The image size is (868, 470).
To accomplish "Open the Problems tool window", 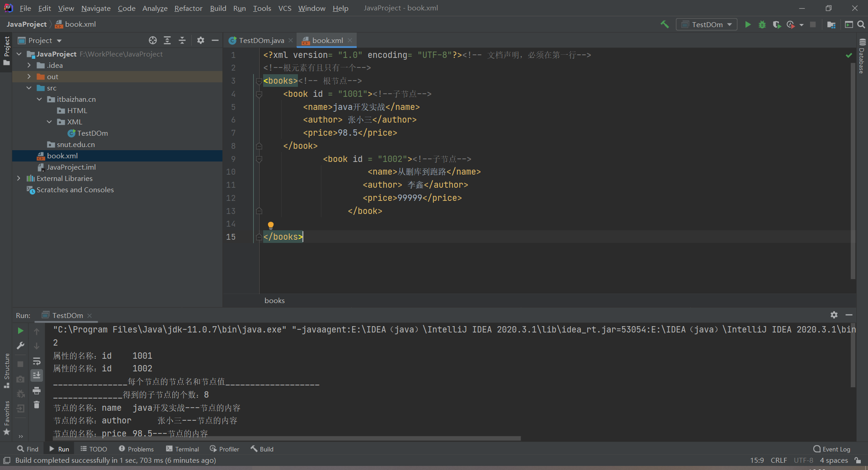I will [x=137, y=449].
